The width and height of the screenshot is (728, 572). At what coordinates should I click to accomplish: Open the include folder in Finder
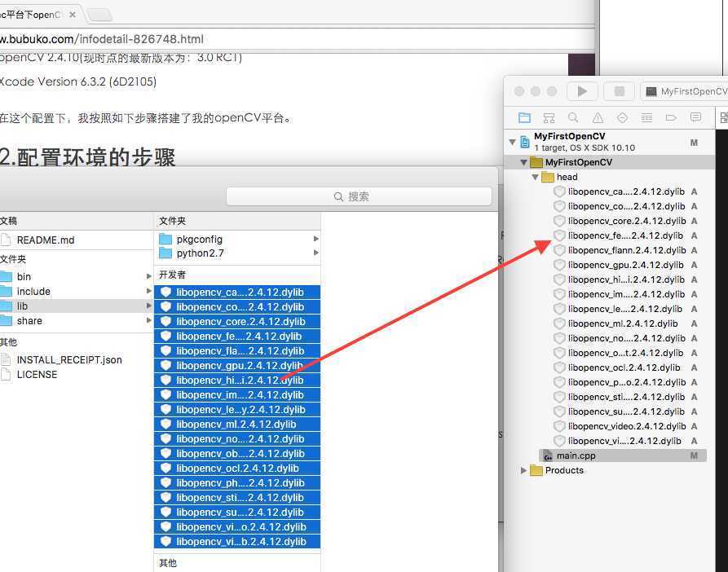coord(33,292)
